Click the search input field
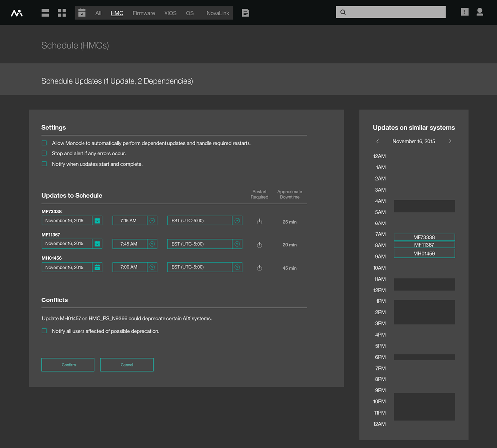 click(395, 12)
